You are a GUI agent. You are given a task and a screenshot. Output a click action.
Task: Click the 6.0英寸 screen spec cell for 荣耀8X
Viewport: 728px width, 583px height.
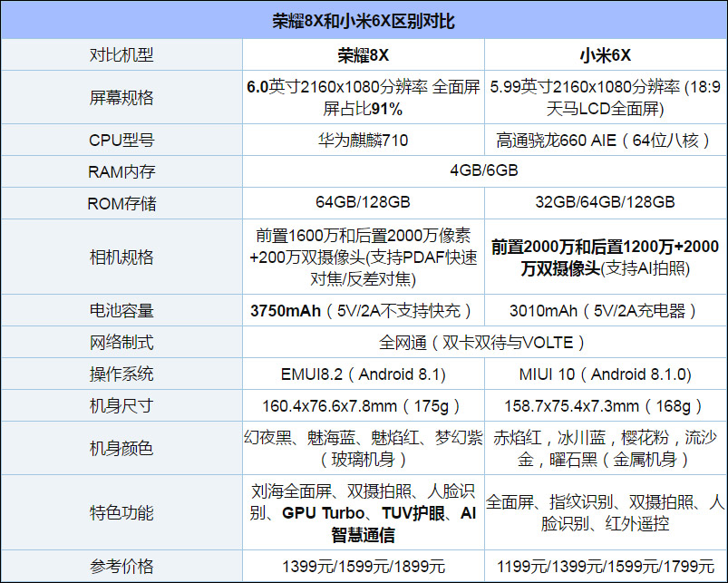pos(363,98)
